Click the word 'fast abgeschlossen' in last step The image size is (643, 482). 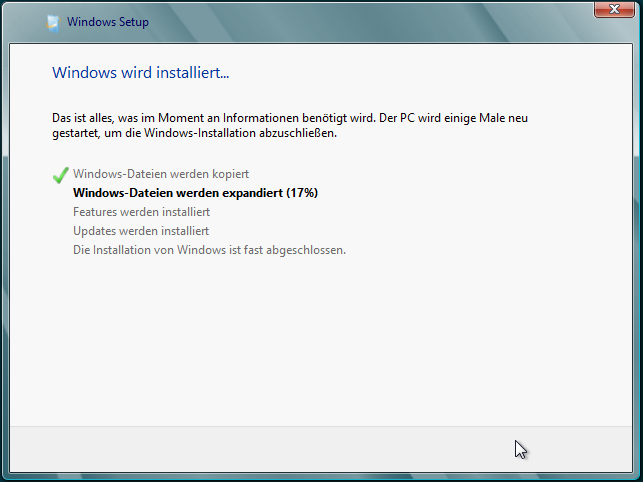[302, 250]
